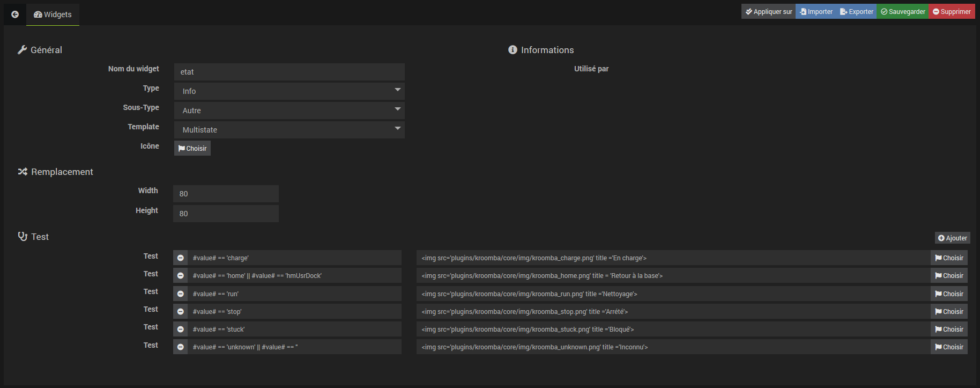Edit the Nom du widget field
This screenshot has height=388, width=980.
click(x=289, y=72)
